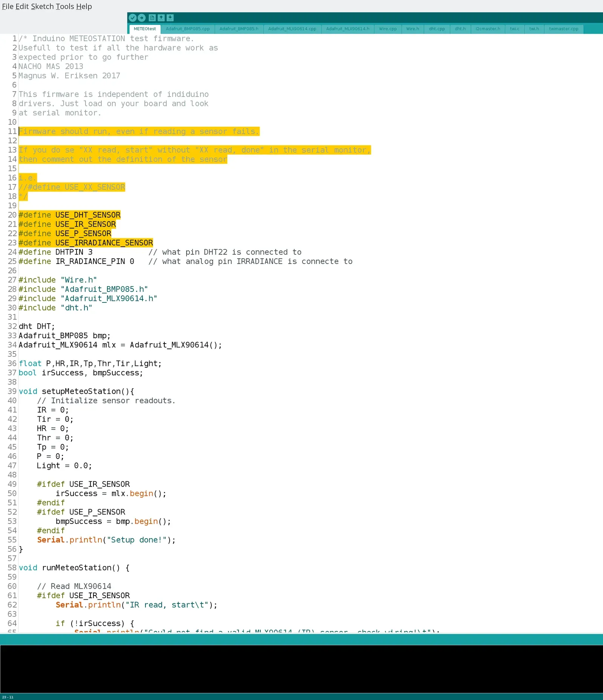Click the METEOtest main tab

pos(145,29)
